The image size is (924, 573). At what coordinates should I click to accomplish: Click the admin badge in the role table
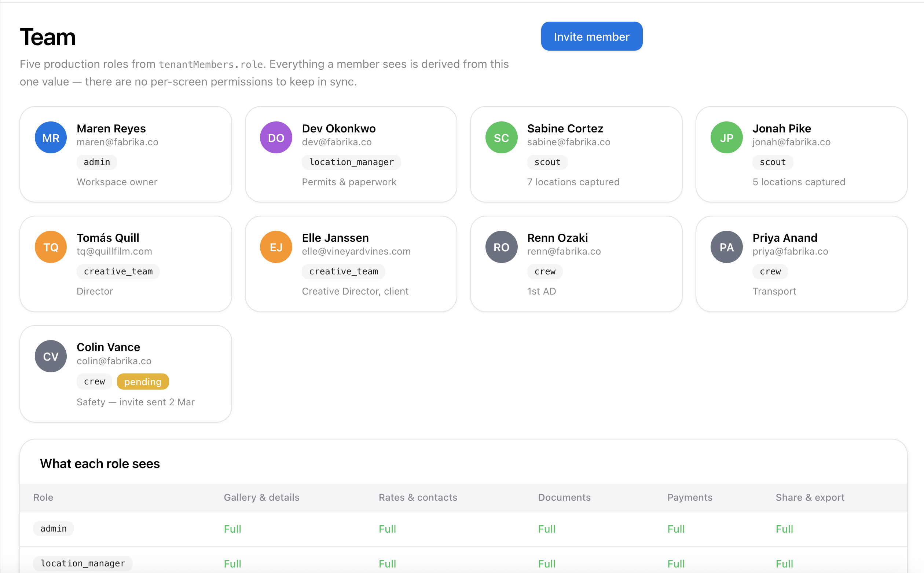tap(54, 529)
